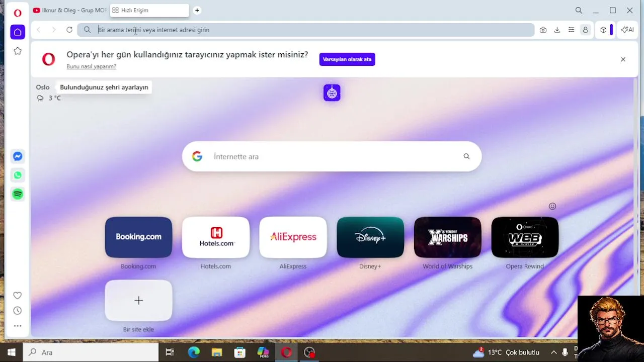
Task: Open the weather widget on taskbar
Action: click(x=506, y=352)
